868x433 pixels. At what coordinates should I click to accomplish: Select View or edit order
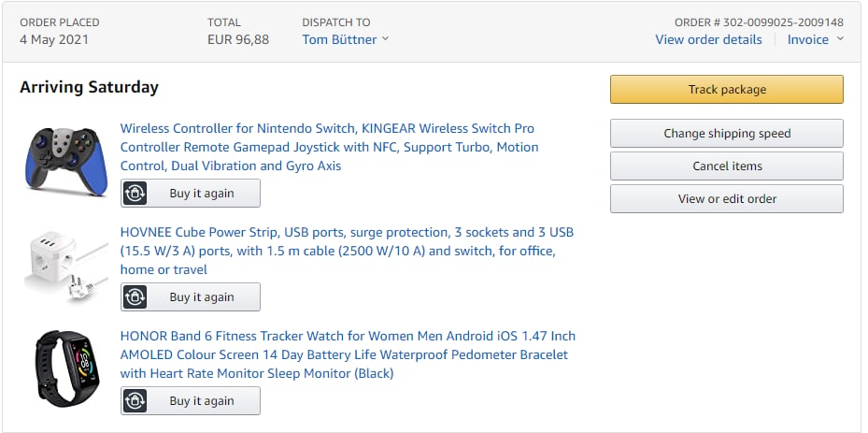(x=726, y=199)
